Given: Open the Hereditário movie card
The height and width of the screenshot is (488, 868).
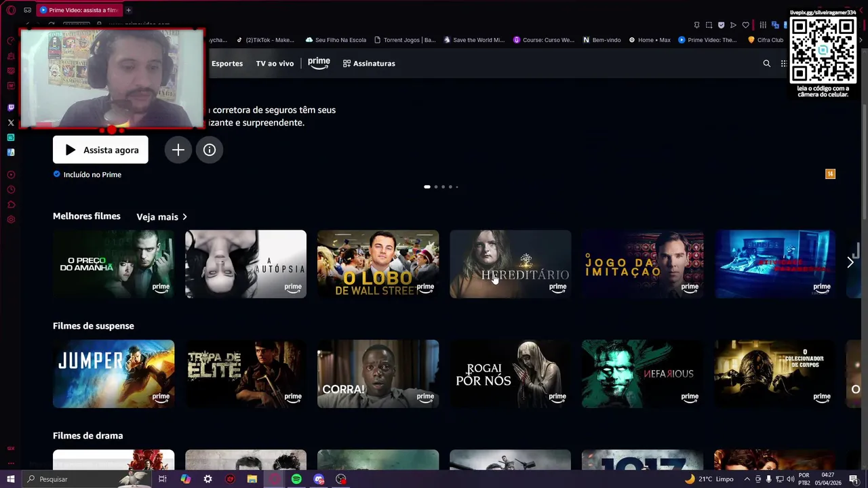Looking at the screenshot, I should point(510,264).
